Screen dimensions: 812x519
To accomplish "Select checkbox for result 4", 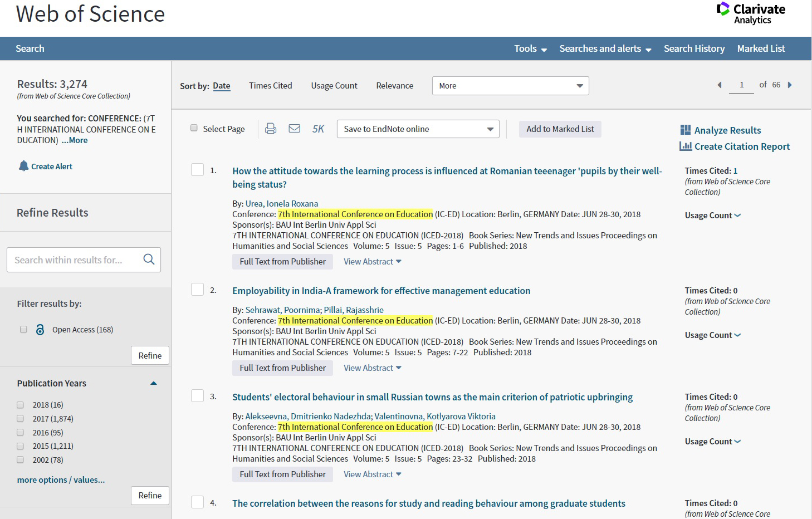I will pos(197,502).
